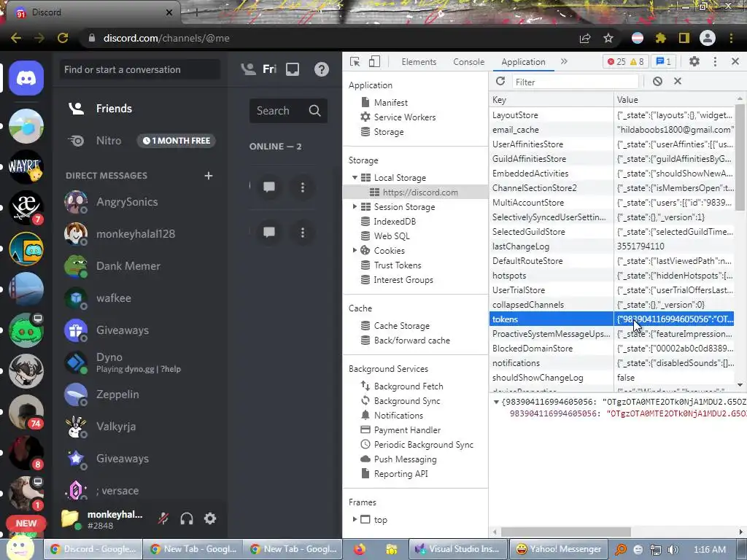Viewport: 747px width, 560px height.
Task: Open the Manifest entry
Action: [391, 102]
